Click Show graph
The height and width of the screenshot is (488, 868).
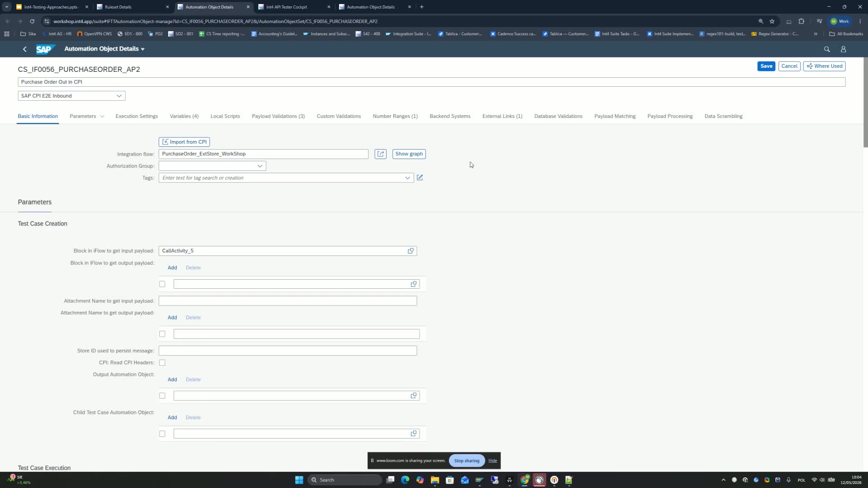[x=409, y=154]
